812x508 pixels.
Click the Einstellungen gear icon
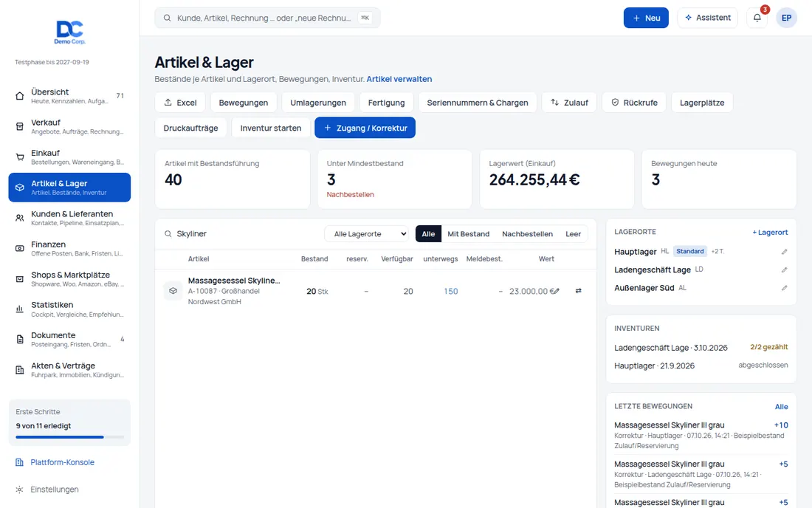[x=20, y=490]
